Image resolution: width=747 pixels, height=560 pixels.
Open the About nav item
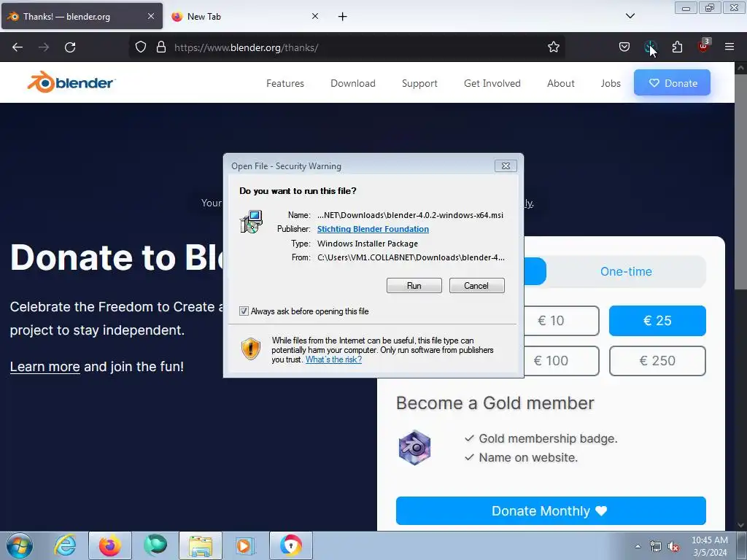tap(561, 83)
